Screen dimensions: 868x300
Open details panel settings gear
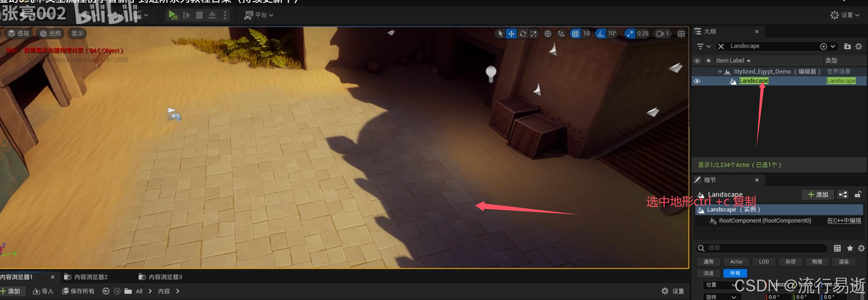click(x=861, y=248)
